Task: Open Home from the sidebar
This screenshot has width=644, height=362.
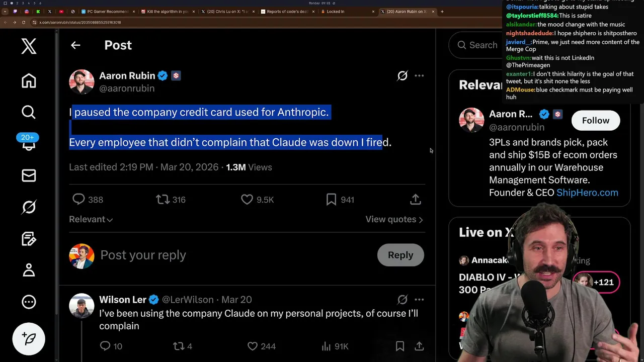Action: pyautogui.click(x=29, y=80)
